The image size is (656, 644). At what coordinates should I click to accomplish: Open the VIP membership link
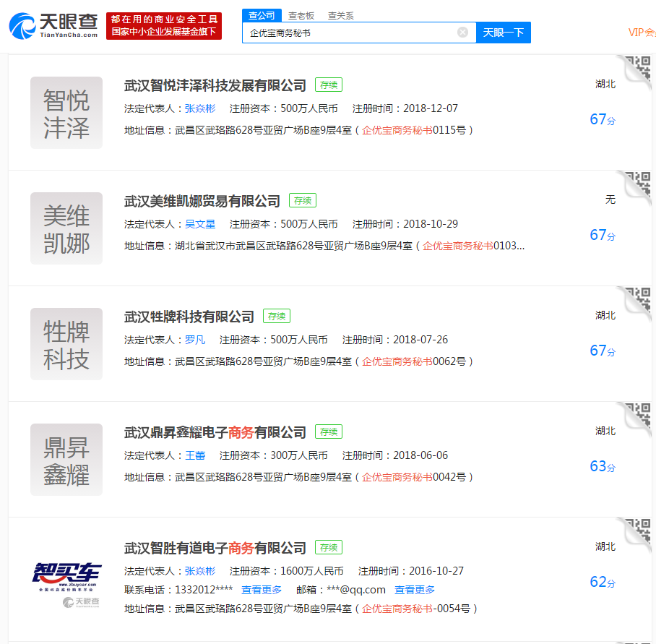(x=642, y=33)
